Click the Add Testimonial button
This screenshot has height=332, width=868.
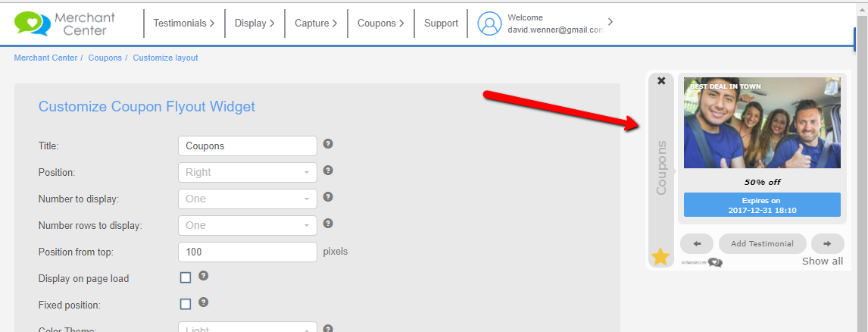tap(762, 244)
